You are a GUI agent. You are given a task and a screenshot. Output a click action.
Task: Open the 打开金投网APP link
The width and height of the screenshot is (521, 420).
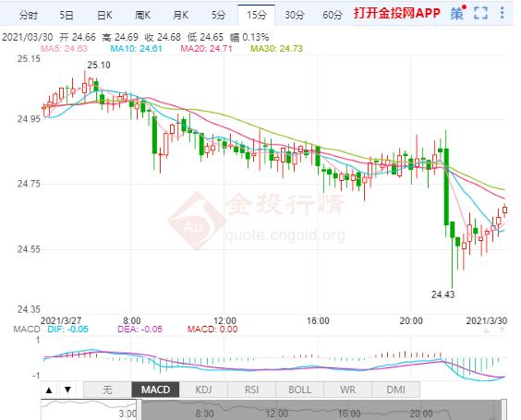pyautogui.click(x=396, y=13)
